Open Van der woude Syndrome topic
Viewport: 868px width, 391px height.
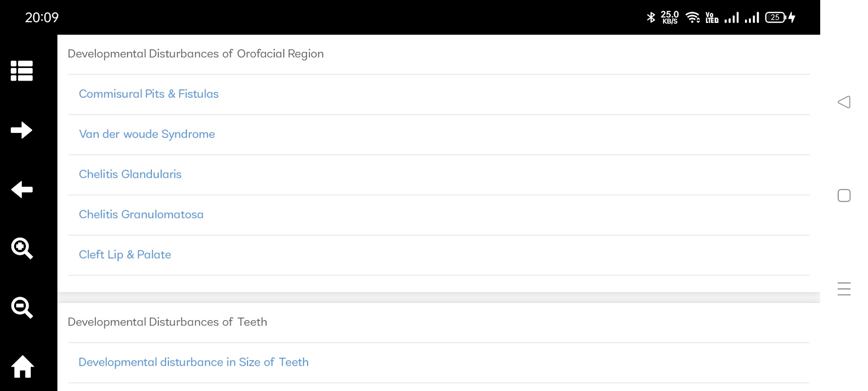(x=147, y=134)
